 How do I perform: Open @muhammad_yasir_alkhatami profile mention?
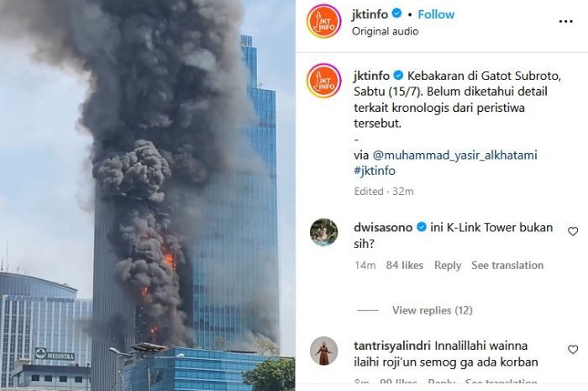(455, 155)
